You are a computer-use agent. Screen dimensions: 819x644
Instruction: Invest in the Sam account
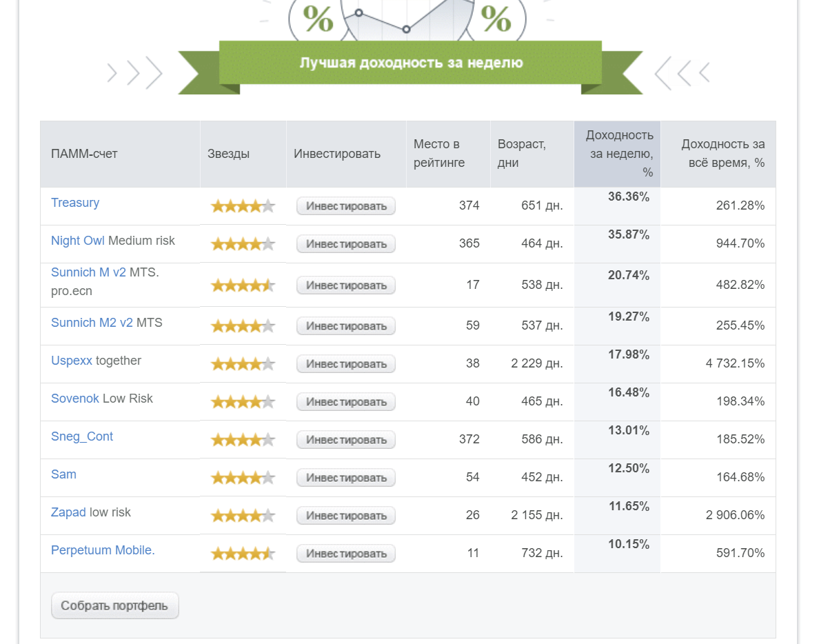(346, 477)
